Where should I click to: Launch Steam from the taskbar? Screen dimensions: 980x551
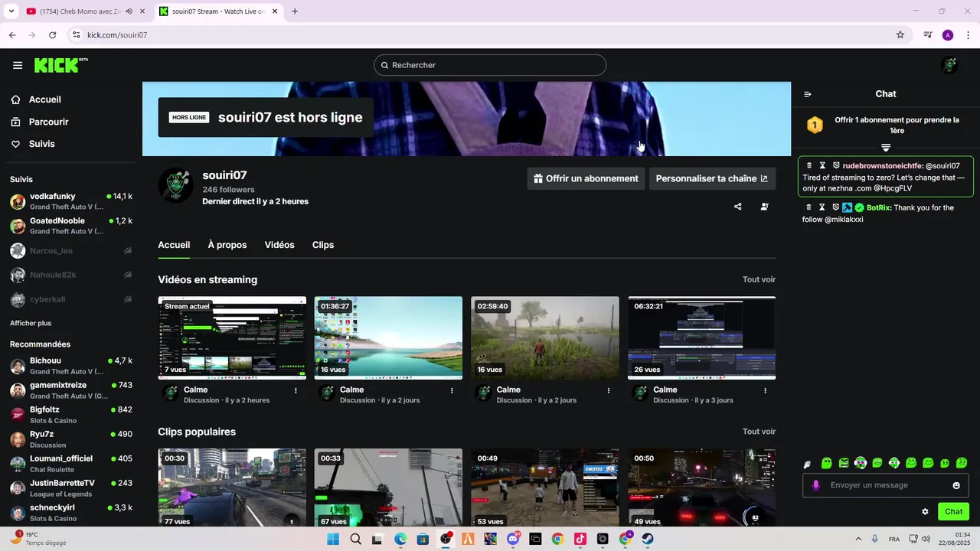tap(648, 539)
